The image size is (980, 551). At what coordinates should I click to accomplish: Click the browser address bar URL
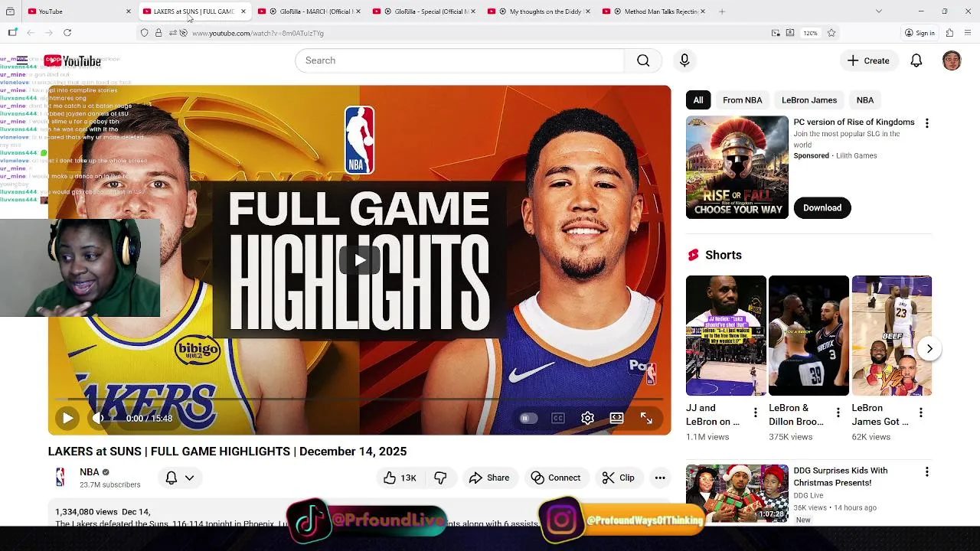[x=257, y=33]
